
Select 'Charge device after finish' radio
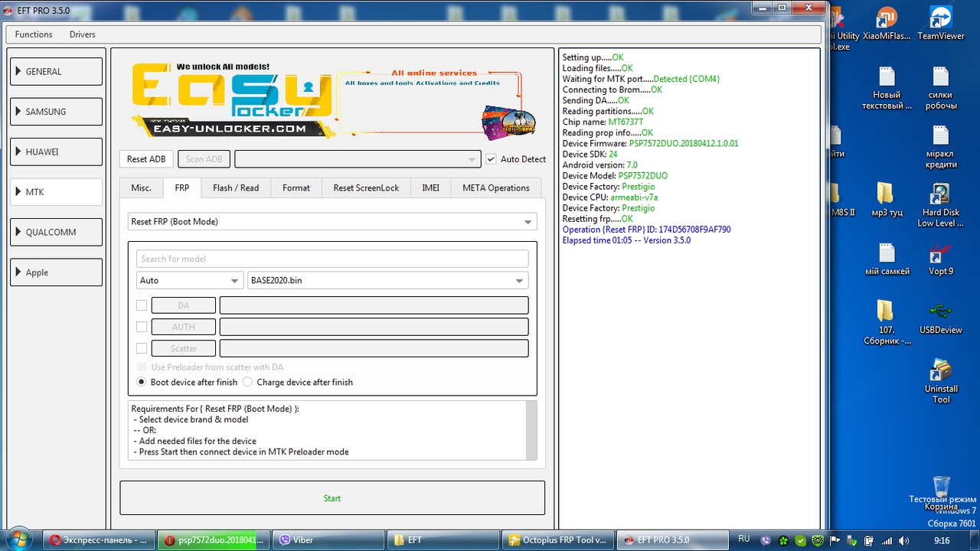point(247,382)
